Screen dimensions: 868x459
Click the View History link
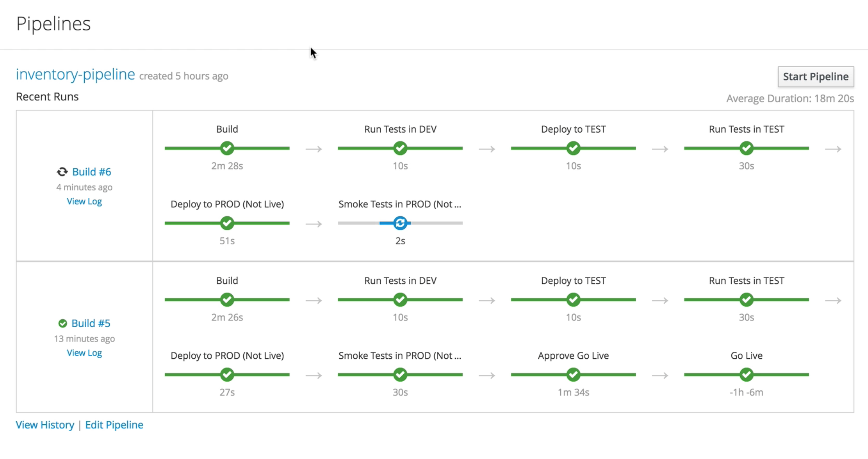point(45,425)
